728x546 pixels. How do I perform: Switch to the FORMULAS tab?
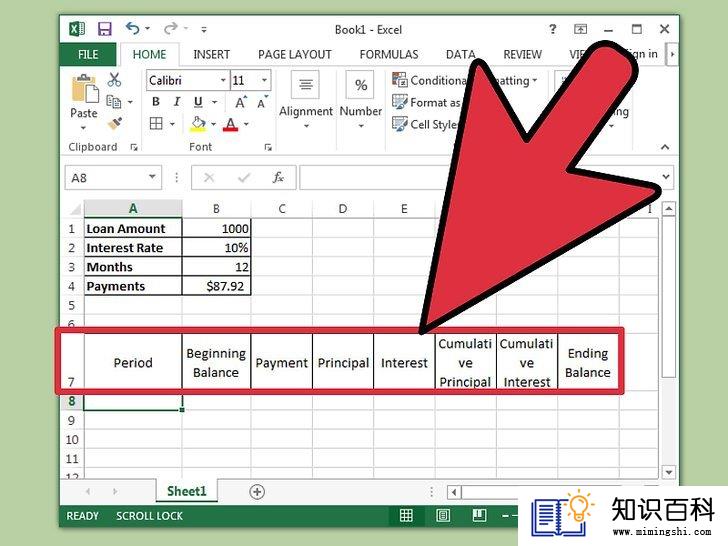(389, 54)
